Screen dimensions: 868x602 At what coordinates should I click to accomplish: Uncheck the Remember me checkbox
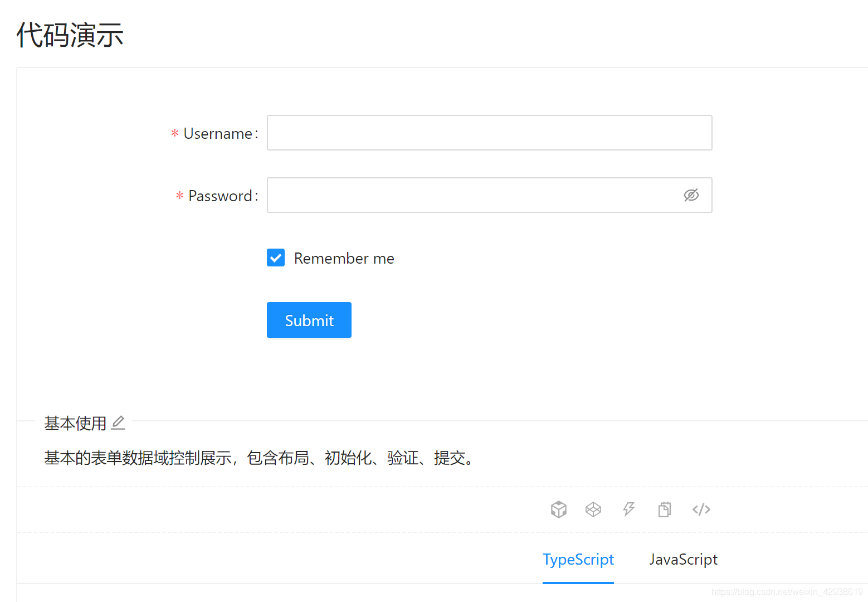pos(276,258)
